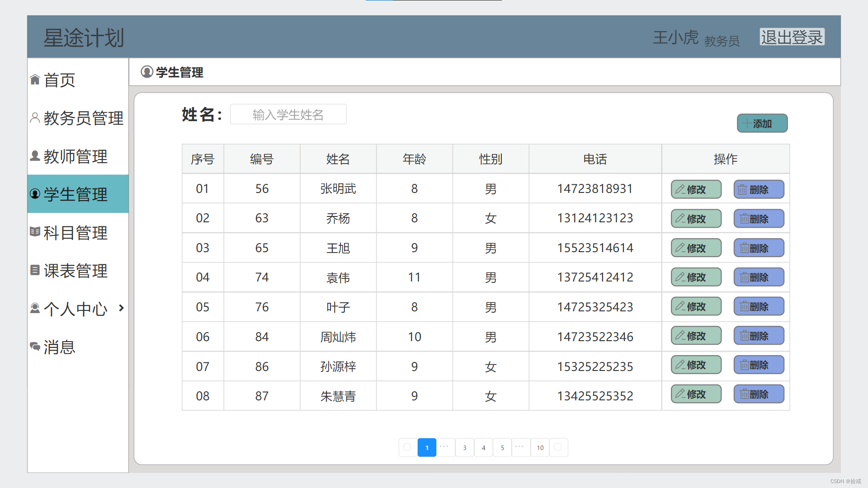Click the book icon next to 科目管理
Viewport: 868px width, 488px height.
(35, 232)
